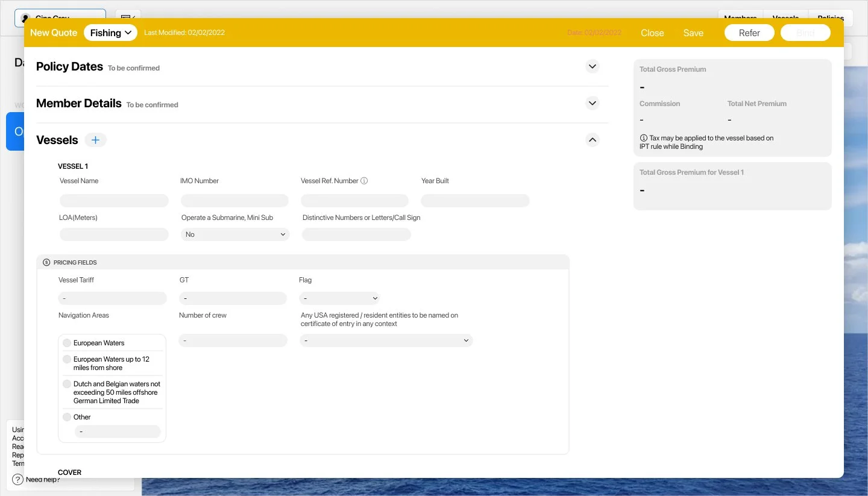Click the IMO Number input field
Viewport: 868px width, 496px height.
(235, 201)
